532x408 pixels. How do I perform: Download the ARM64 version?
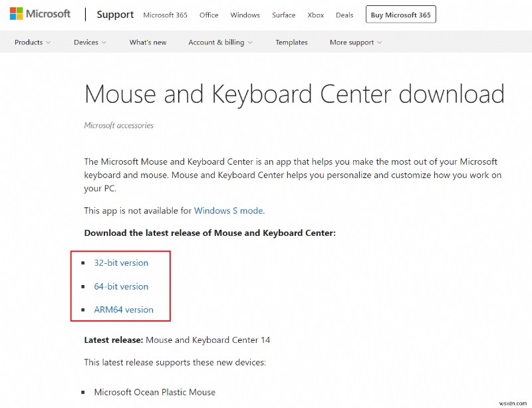click(123, 310)
